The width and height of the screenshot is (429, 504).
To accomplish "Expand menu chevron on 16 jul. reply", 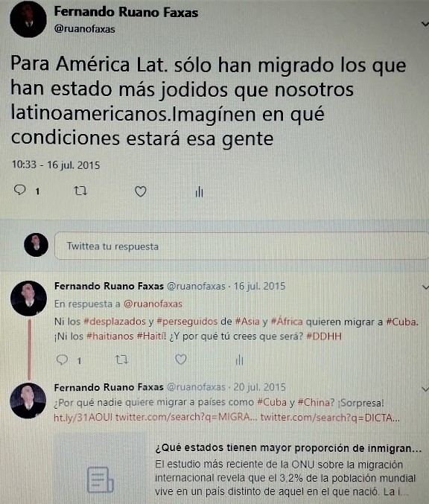I will (425, 287).
